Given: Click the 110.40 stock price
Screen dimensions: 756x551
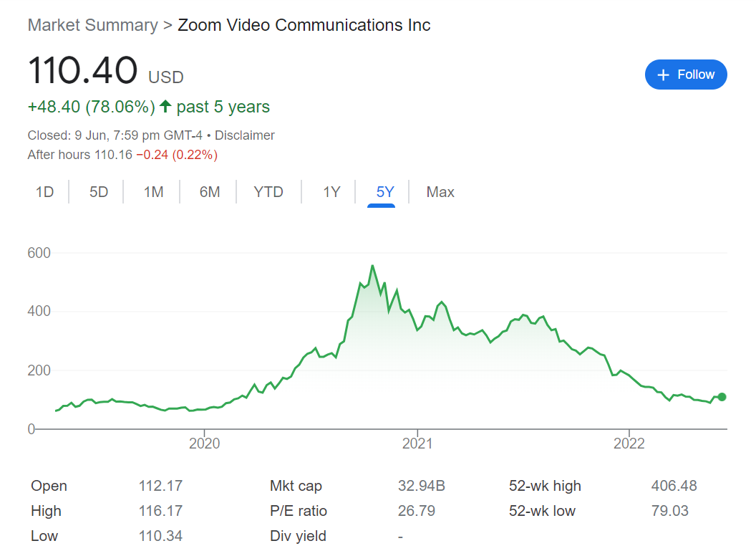Looking at the screenshot, I should pyautogui.click(x=82, y=71).
